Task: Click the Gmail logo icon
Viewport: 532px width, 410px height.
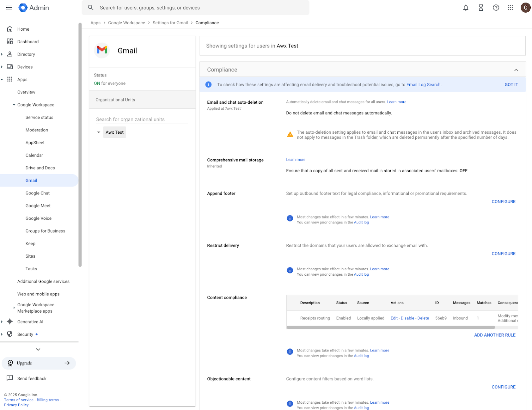Action: 102,50
